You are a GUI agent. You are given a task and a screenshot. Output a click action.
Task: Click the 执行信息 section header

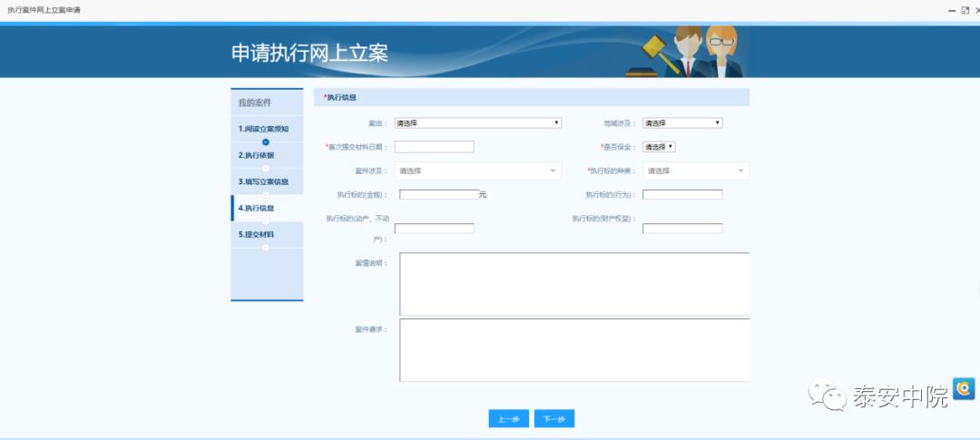(x=531, y=97)
